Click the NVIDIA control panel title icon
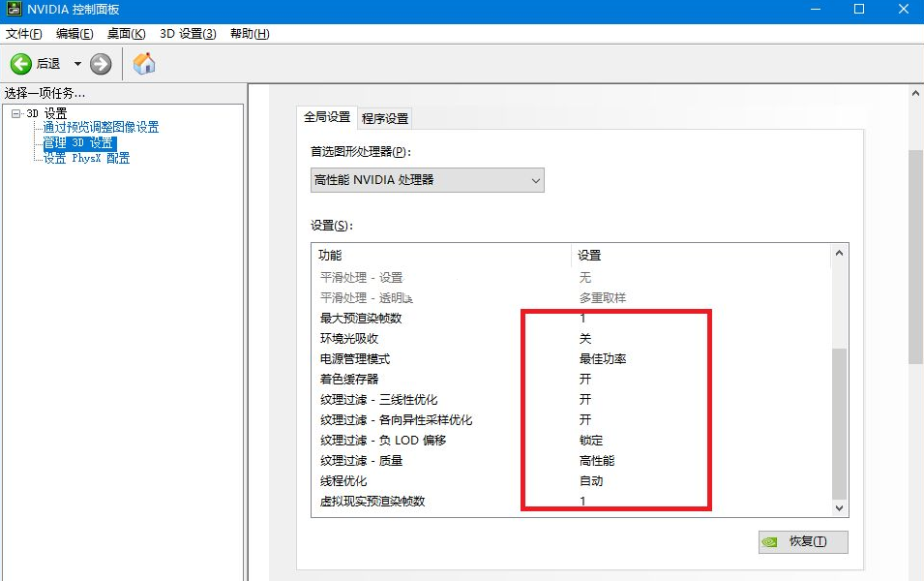This screenshot has height=581, width=924. 14,9
